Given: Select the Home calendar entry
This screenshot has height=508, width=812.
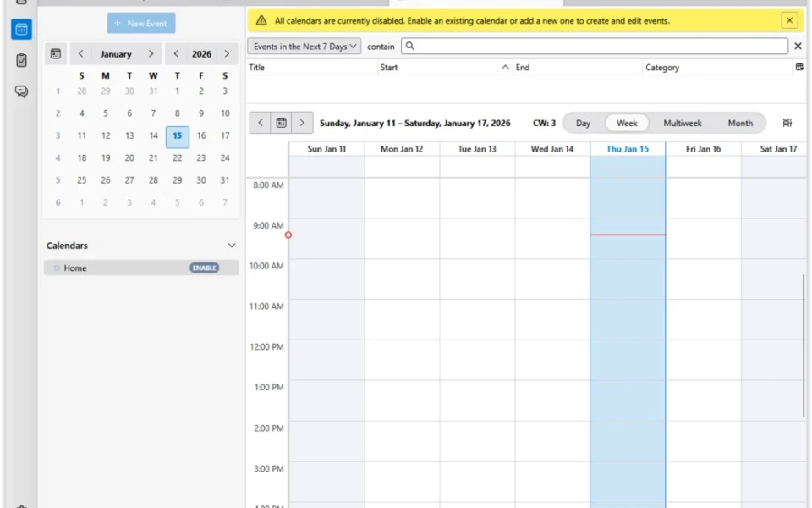Looking at the screenshot, I should [141, 268].
